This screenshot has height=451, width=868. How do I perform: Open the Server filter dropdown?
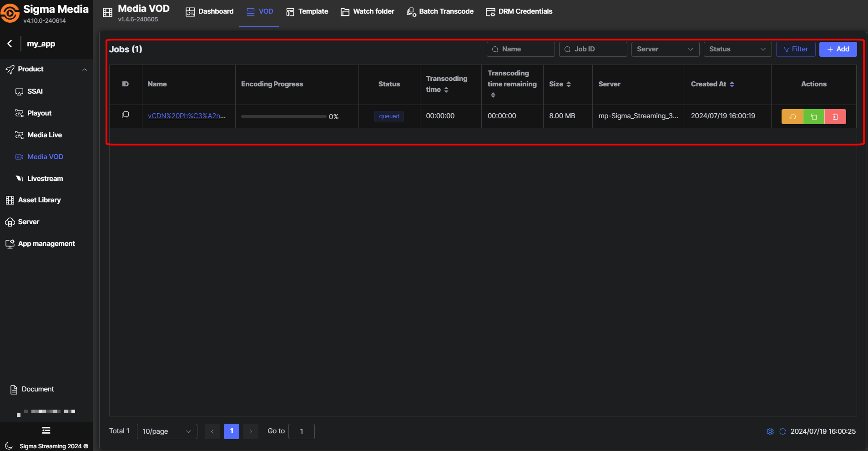(665, 49)
